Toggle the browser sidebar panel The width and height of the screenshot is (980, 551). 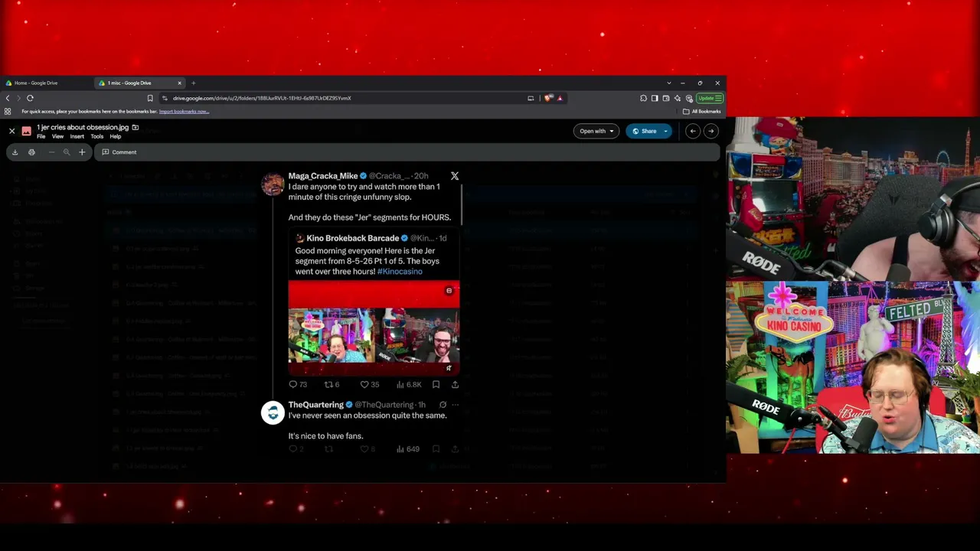655,98
